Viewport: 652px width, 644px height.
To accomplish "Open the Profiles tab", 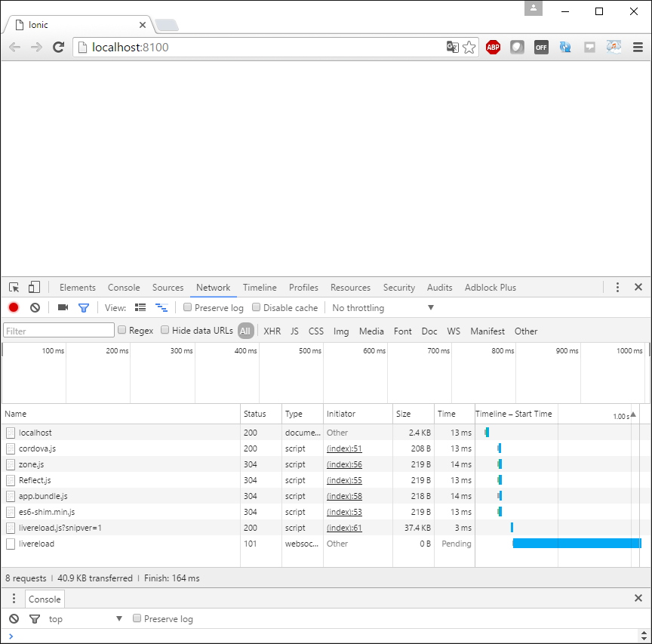I will tap(303, 288).
